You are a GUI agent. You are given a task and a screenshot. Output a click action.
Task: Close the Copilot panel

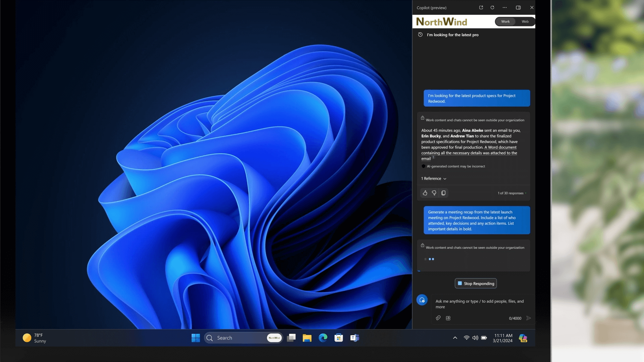coord(532,7)
